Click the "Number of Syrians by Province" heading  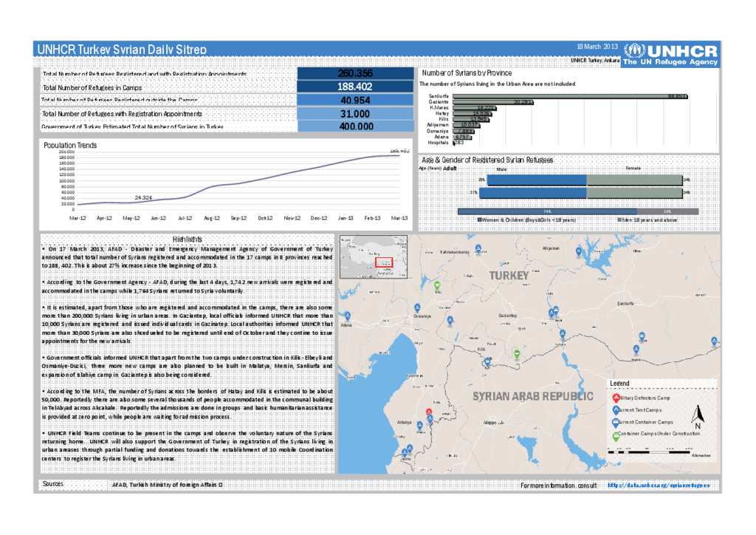(x=467, y=73)
